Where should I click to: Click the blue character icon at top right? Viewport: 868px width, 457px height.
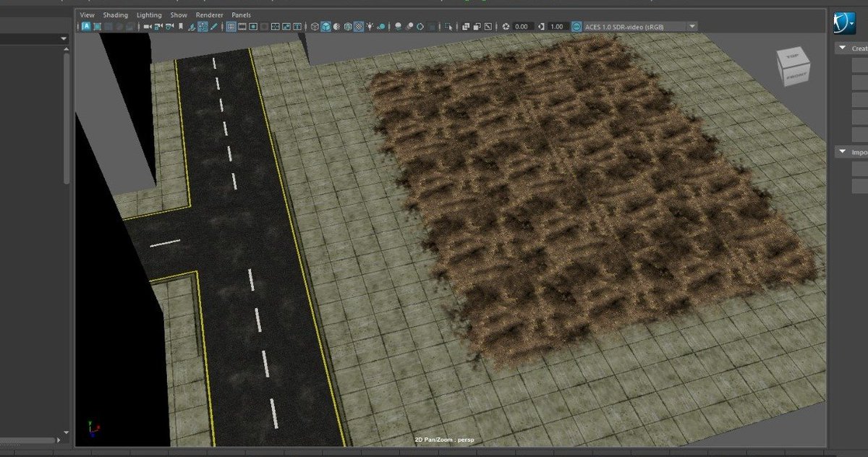(x=843, y=22)
